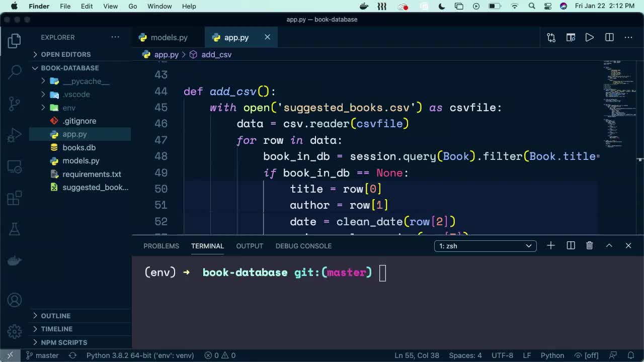
Task: Click the master branch status bar item
Action: click(x=42, y=355)
